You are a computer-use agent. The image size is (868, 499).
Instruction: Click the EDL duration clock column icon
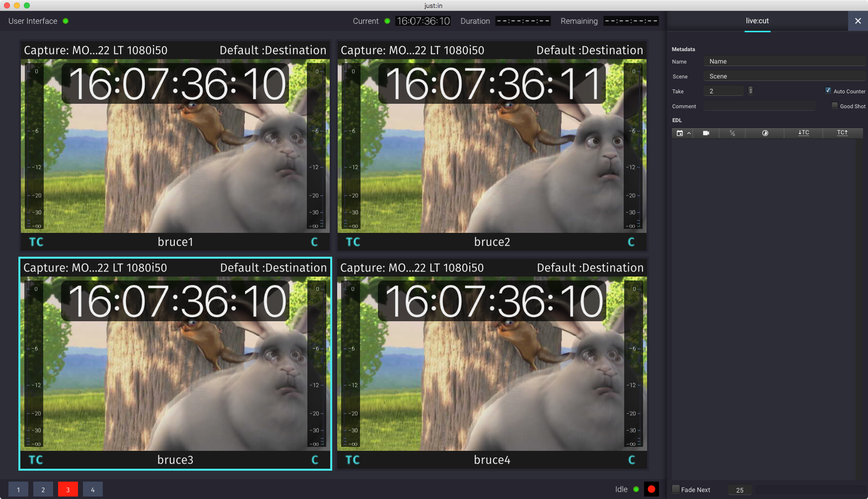tap(765, 133)
